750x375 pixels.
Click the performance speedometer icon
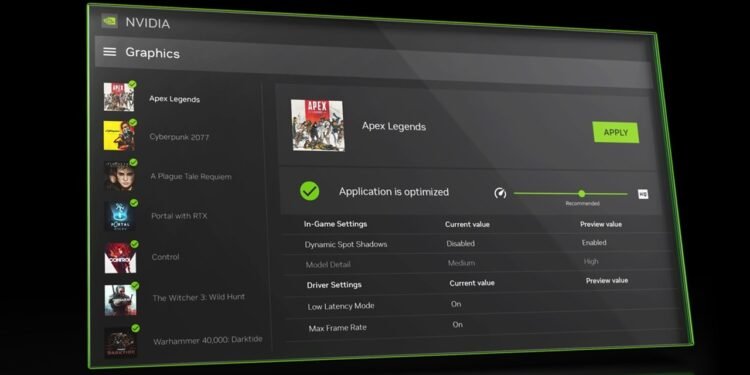pos(500,193)
